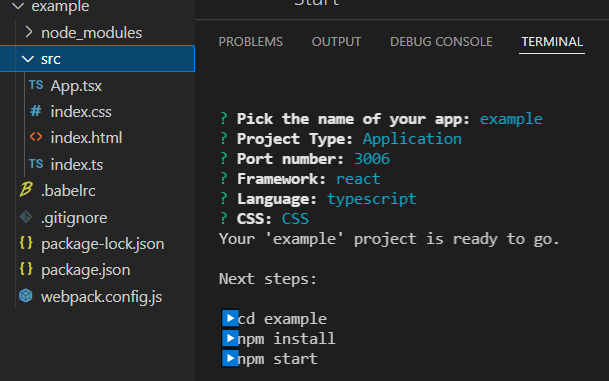Click the 'Next steps:' terminal line
The image size is (609, 381).
[x=268, y=279]
